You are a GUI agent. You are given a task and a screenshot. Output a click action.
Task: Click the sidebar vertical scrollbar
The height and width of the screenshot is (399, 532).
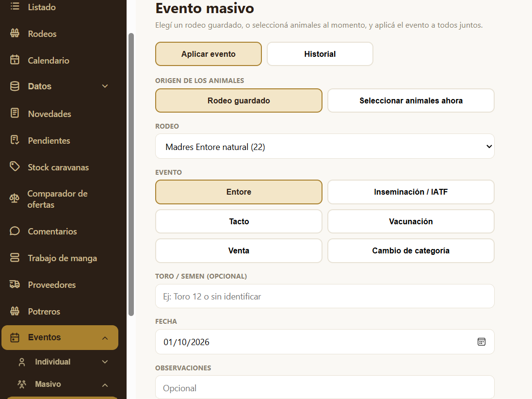(x=131, y=175)
